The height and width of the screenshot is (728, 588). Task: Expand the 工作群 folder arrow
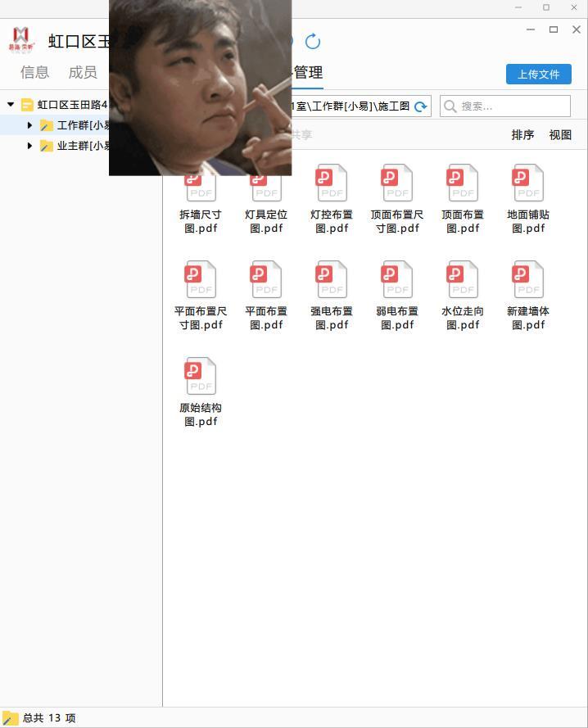click(x=29, y=125)
